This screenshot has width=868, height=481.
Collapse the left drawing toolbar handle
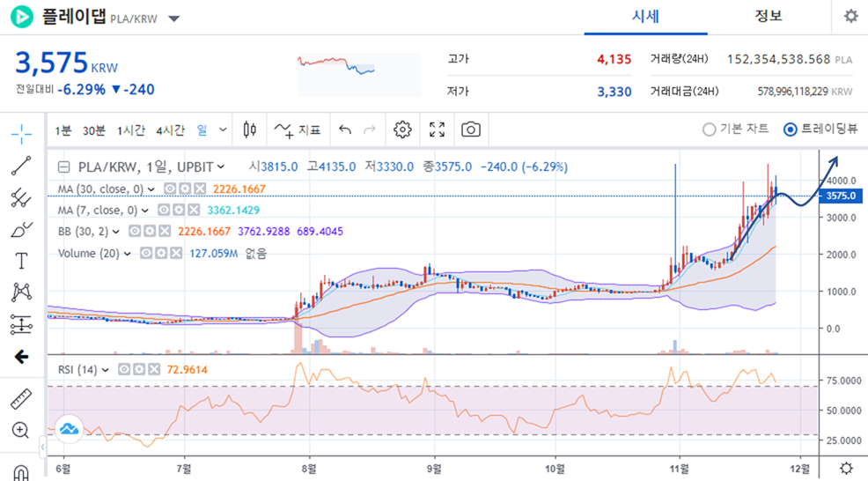point(42,447)
